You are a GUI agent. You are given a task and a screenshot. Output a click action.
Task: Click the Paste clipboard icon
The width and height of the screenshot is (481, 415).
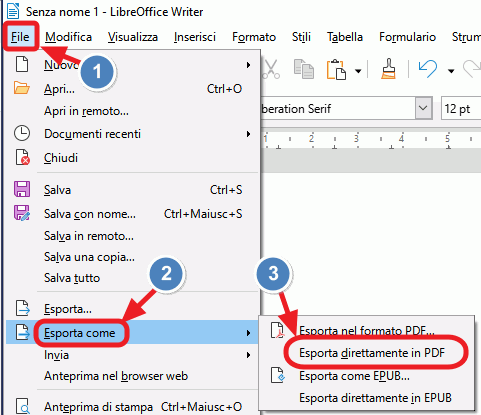click(336, 69)
